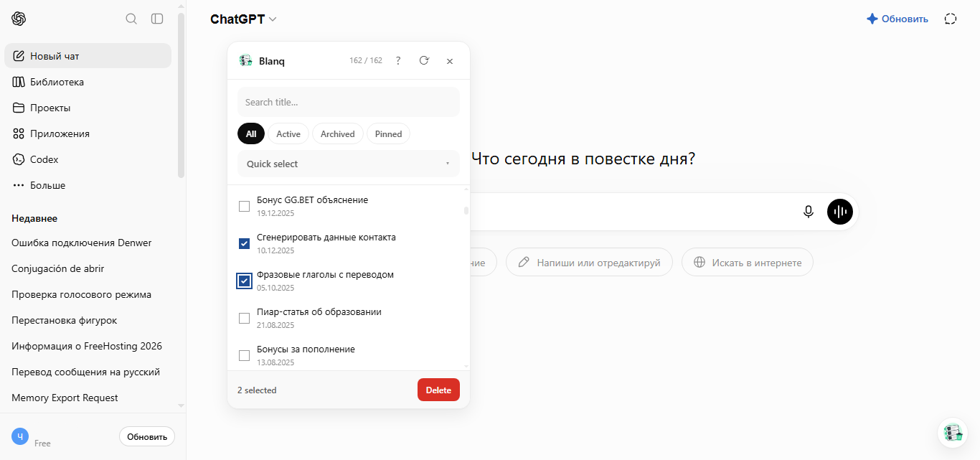The image size is (980, 460).
Task: Click the 162 / 162 counter
Action: (x=366, y=61)
